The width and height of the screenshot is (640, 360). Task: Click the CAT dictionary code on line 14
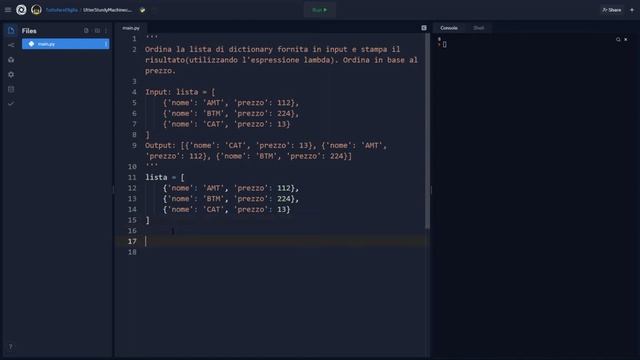click(227, 209)
